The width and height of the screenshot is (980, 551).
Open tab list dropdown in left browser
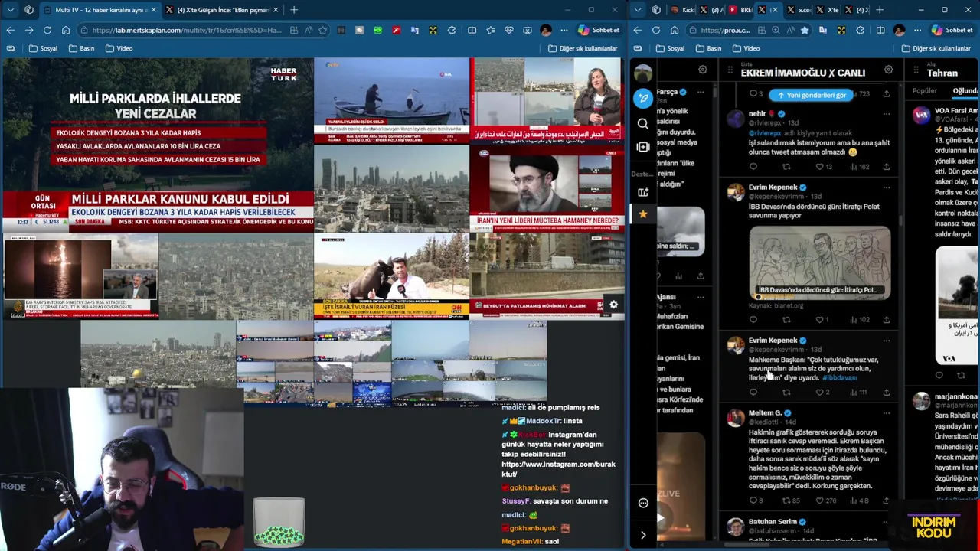10,10
